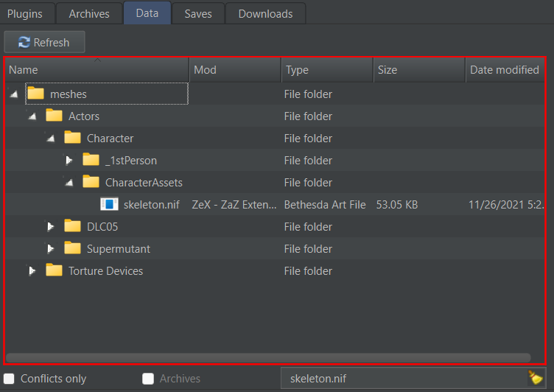This screenshot has width=554, height=392.
Task: Click the '53.05 KB' size cell
Action: point(397,205)
